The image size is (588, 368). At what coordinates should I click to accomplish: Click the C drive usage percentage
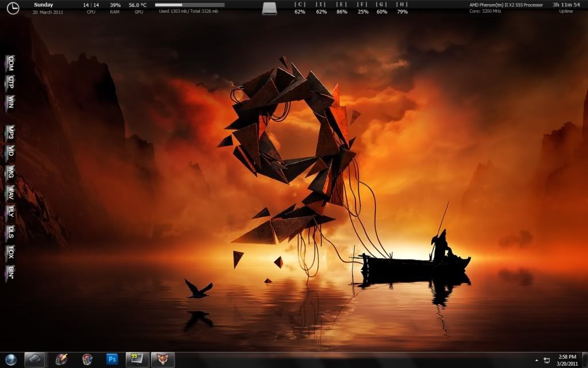click(299, 11)
